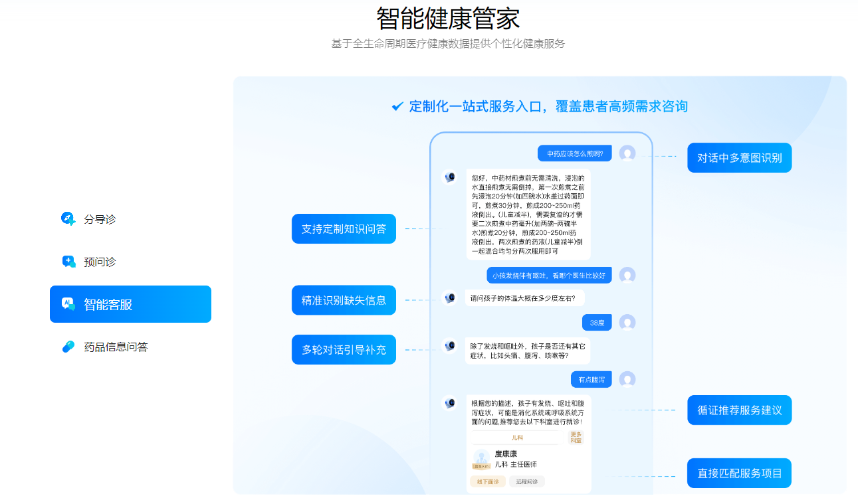The image size is (858, 504).
Task: Click user avatar beside 38度 message
Action: click(x=627, y=323)
